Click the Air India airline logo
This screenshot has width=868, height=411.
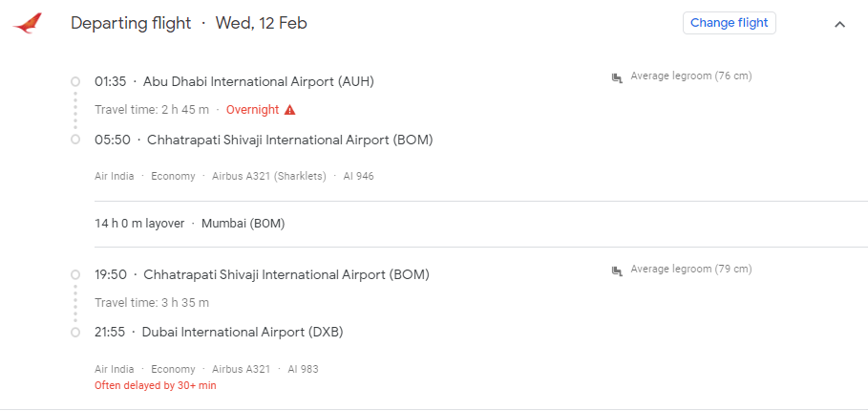coord(27,24)
